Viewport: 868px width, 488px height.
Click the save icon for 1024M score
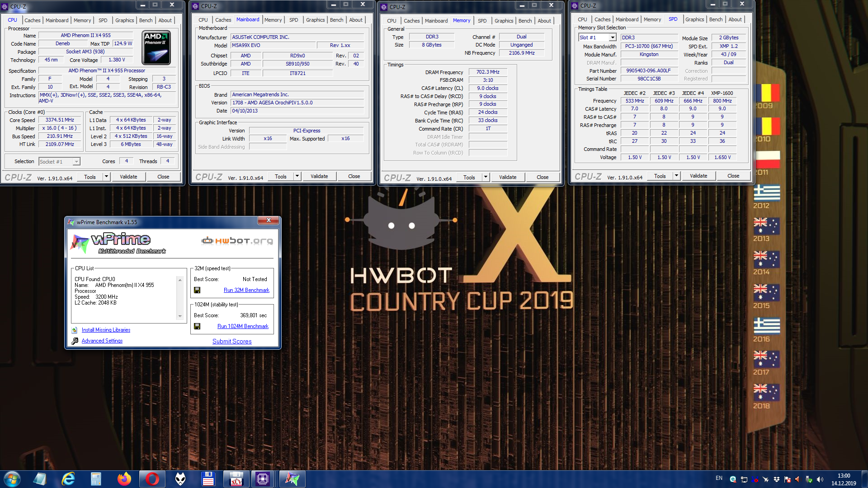[x=197, y=326]
